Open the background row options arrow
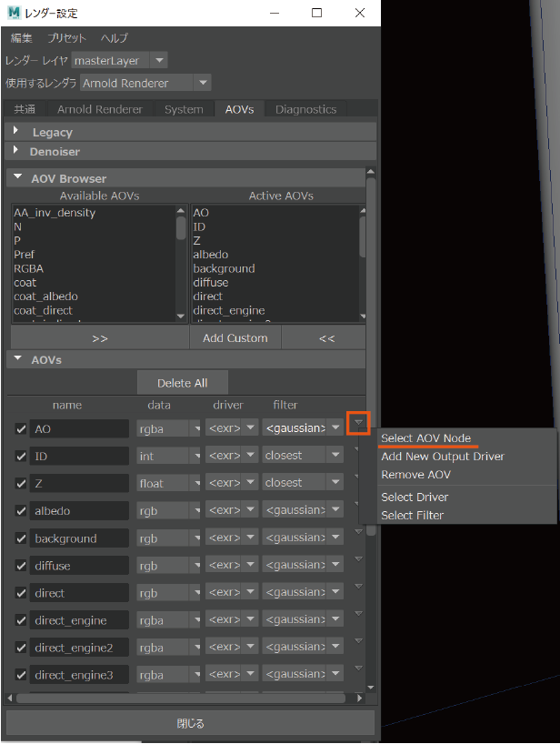This screenshot has height=744, width=560. (x=358, y=532)
